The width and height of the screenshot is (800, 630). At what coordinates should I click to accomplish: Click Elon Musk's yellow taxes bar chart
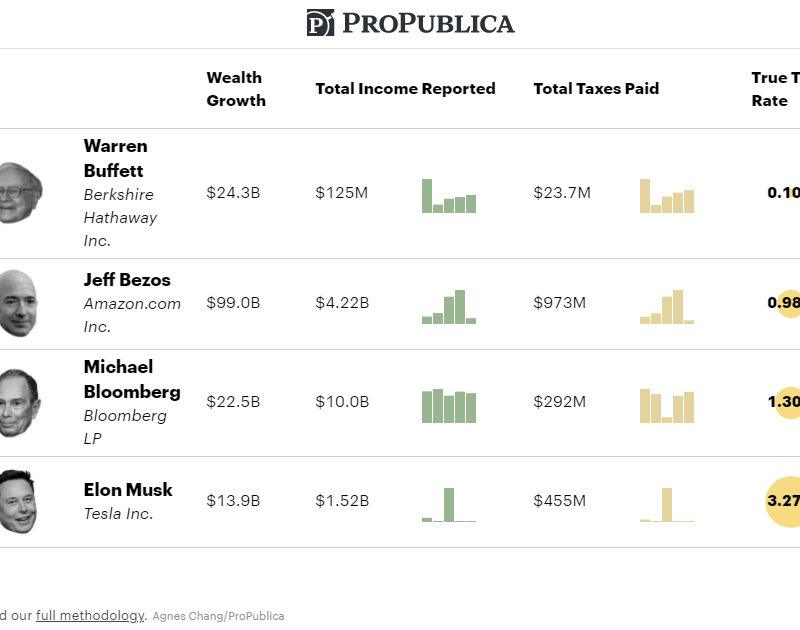667,504
